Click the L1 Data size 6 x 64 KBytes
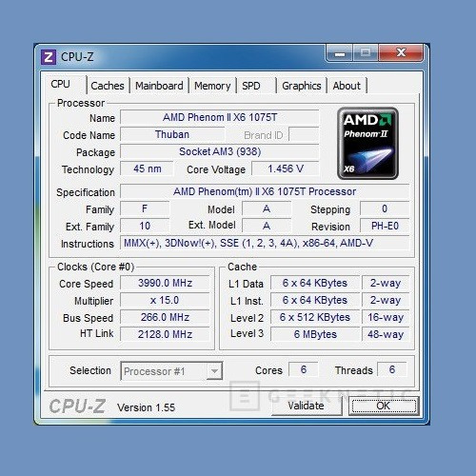The image size is (476, 476). (x=315, y=283)
